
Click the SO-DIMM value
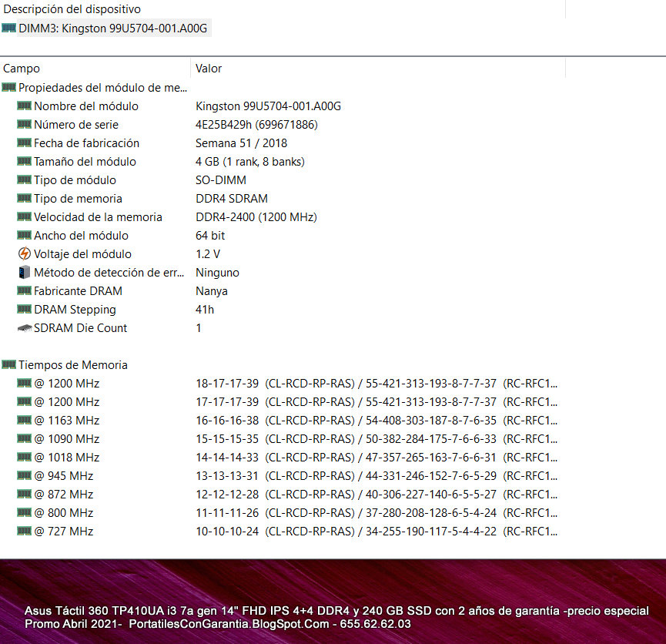click(221, 179)
